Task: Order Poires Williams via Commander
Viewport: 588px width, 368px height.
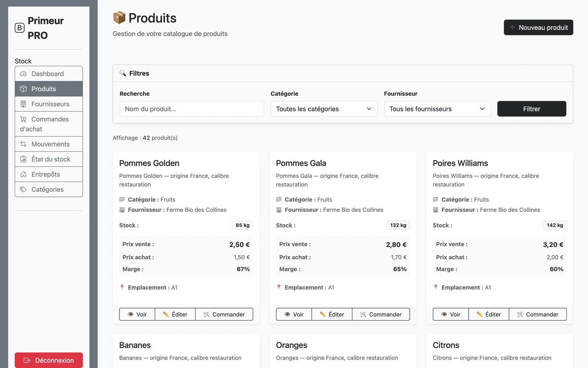Action: tap(538, 314)
